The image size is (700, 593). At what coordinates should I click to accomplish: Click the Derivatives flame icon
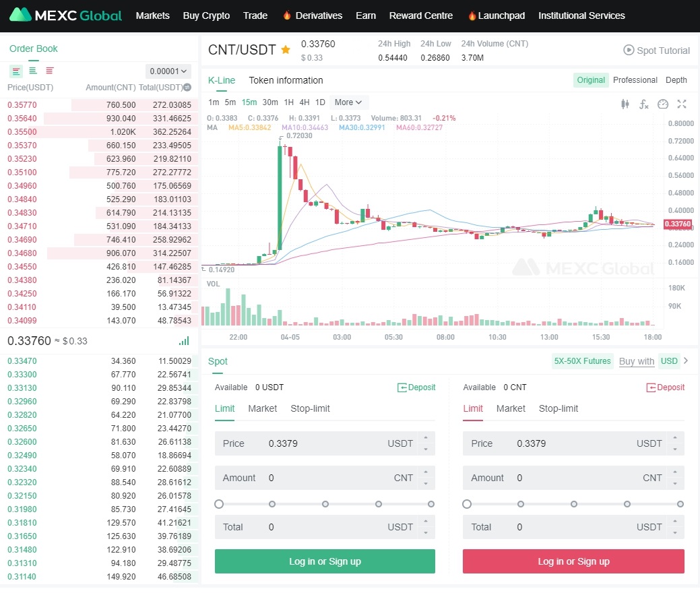(287, 15)
